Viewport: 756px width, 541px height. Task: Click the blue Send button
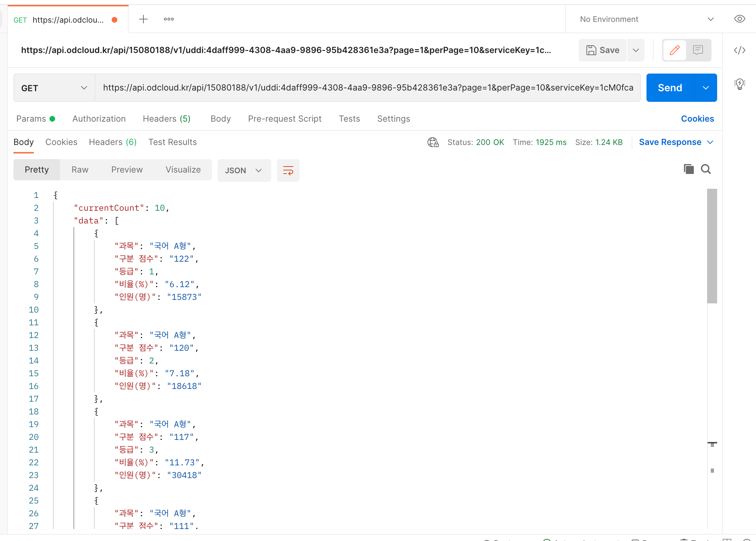tap(670, 88)
